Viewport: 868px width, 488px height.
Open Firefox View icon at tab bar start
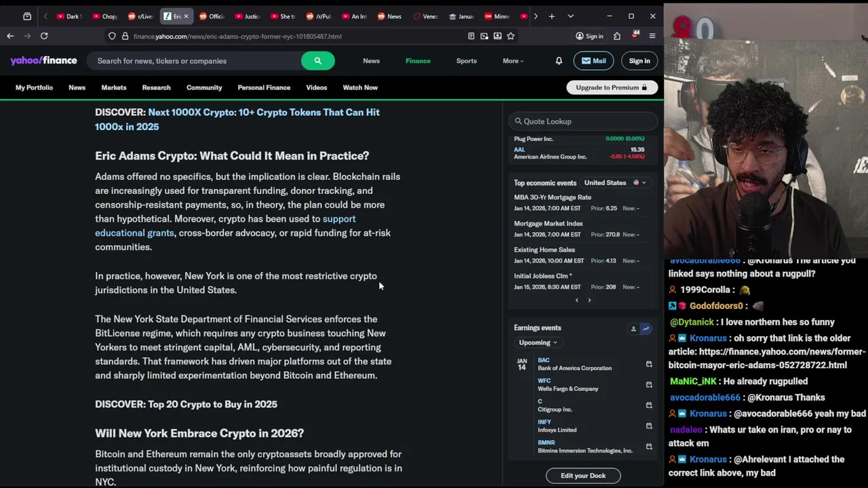(27, 16)
